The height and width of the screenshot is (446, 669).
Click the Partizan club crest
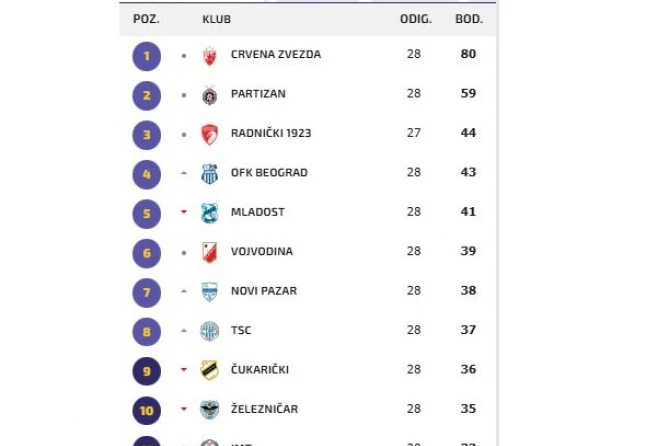[210, 95]
